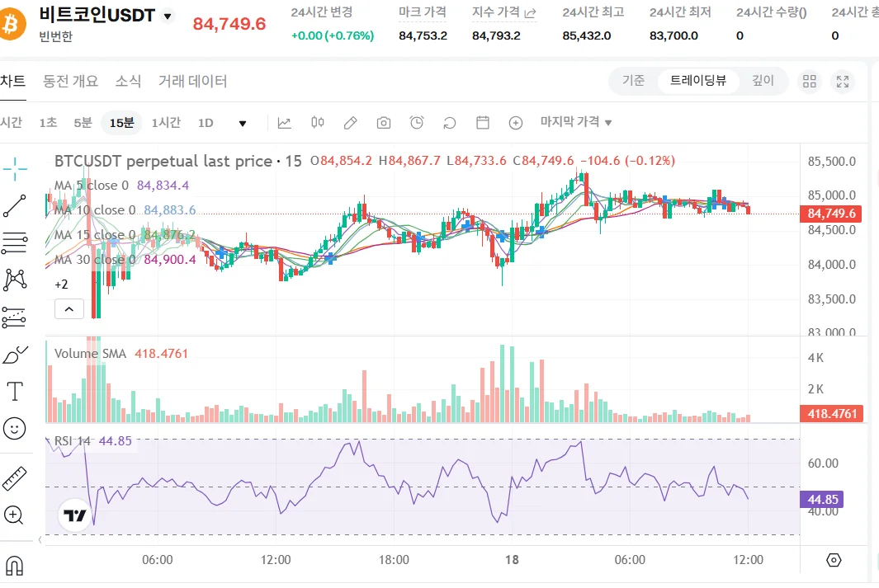
Task: Select the 1시간 timeframe button
Action: [x=166, y=123]
